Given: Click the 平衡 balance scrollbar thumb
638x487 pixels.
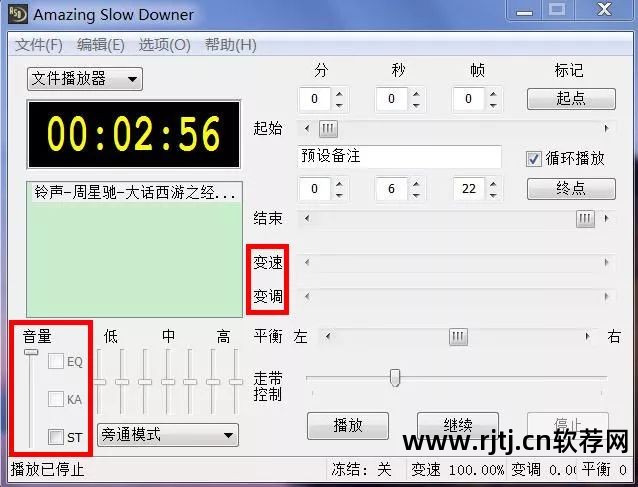Looking at the screenshot, I should tap(458, 337).
